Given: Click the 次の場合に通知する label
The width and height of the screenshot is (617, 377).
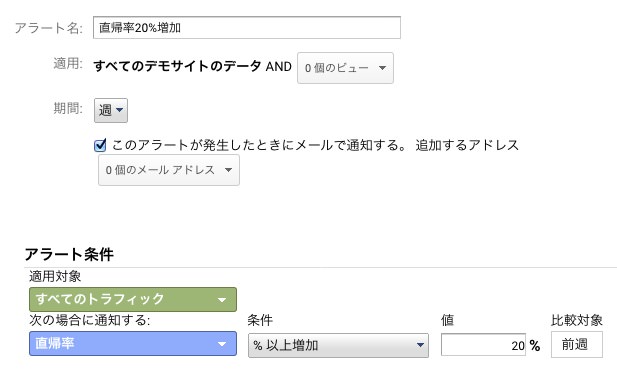Looking at the screenshot, I should [x=90, y=320].
